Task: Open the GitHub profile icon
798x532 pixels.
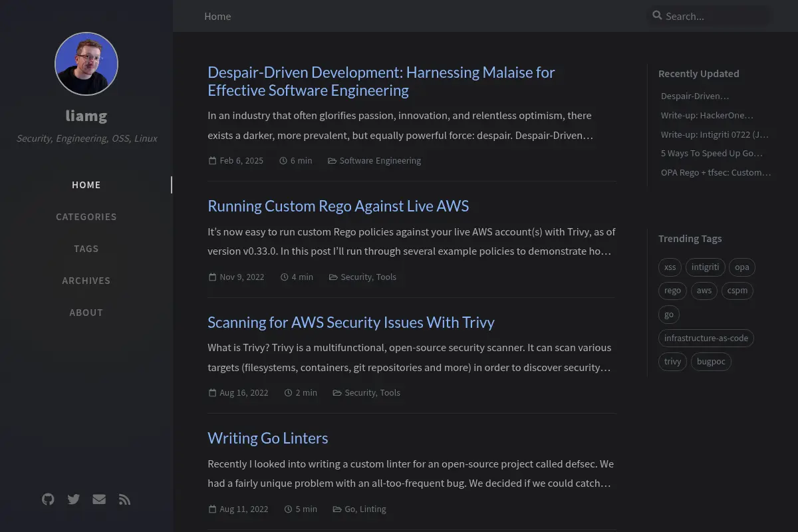Action: pos(48,499)
